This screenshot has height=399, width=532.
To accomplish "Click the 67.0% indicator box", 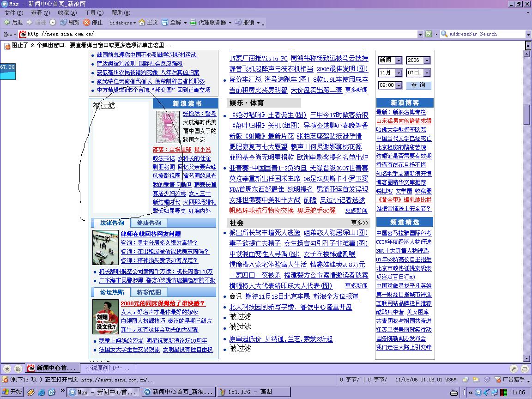I will tap(7, 71).
